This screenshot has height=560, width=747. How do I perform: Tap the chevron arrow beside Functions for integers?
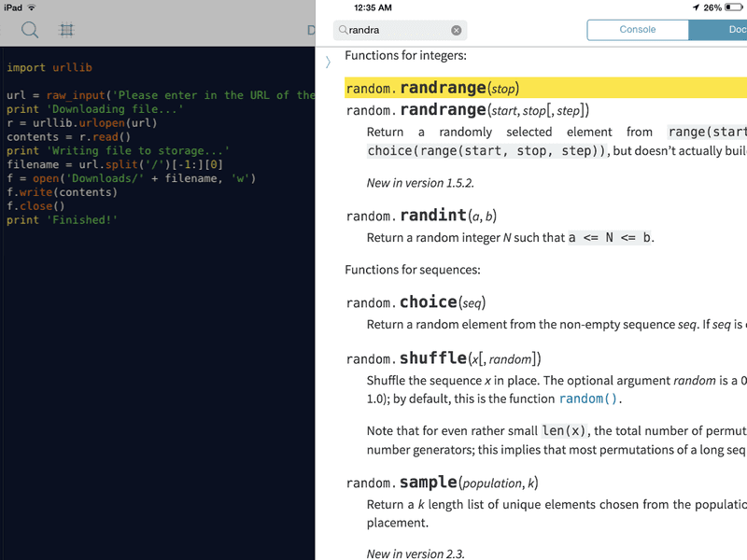(x=328, y=62)
